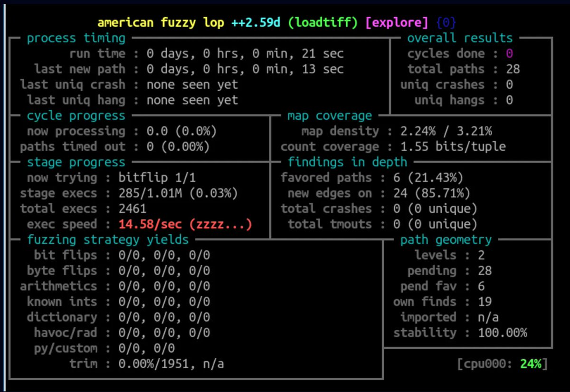Select now trying value 'bitflip 1/1'
This screenshot has height=392, width=570.
click(x=157, y=178)
